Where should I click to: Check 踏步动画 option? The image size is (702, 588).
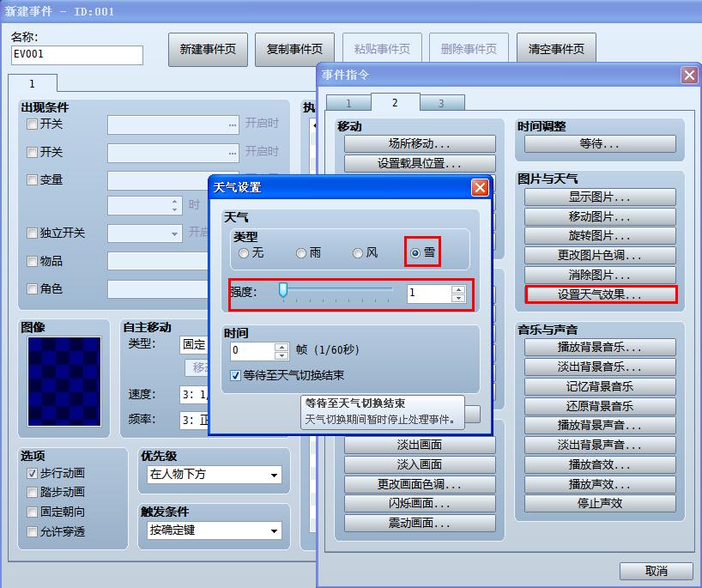coord(32,492)
